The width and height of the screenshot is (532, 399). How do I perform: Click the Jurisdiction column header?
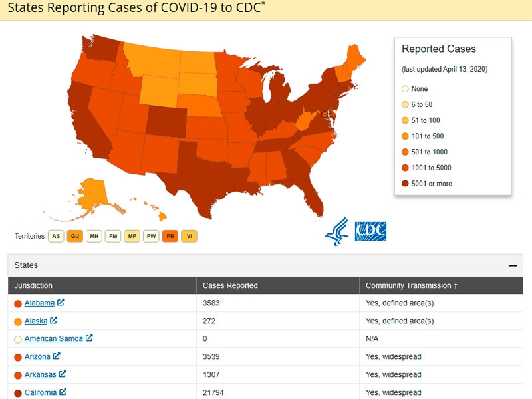pos(33,285)
